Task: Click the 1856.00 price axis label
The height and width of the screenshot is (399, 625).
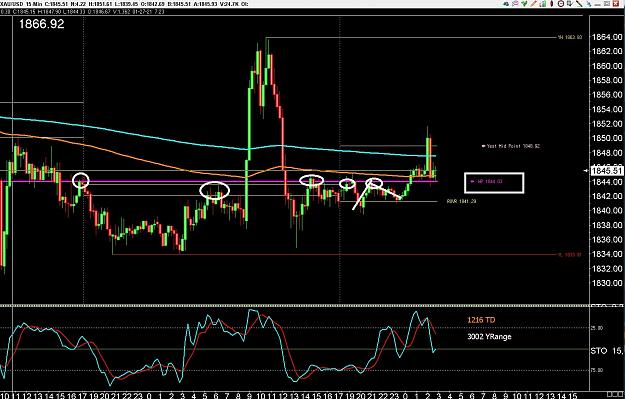Action: pos(607,95)
